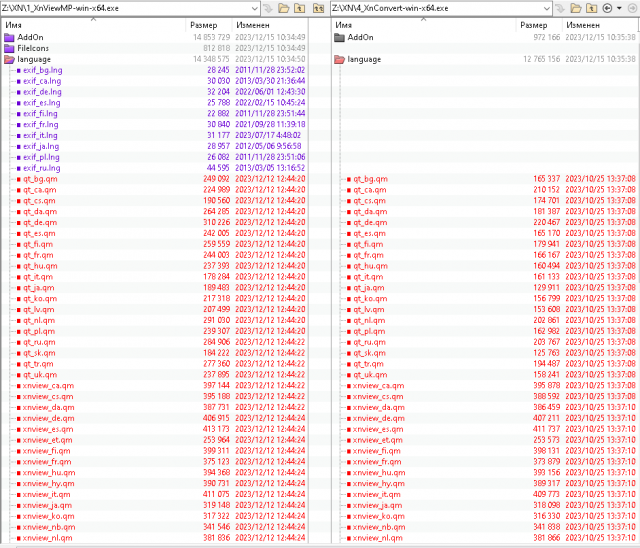Open the left path history dropdown

coord(254,8)
